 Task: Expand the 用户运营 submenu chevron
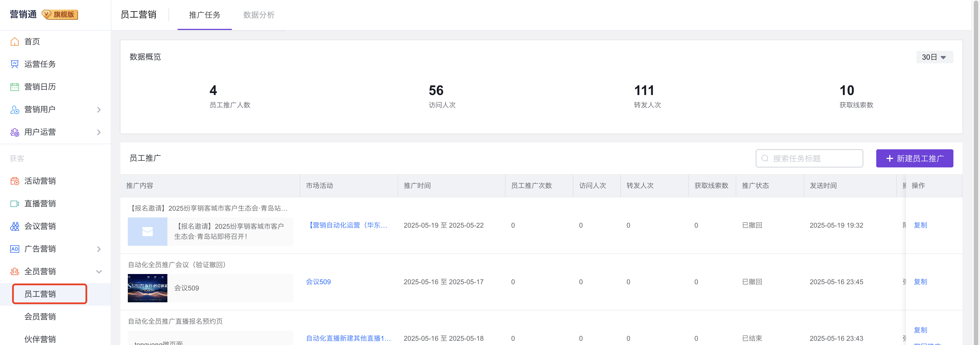[99, 132]
